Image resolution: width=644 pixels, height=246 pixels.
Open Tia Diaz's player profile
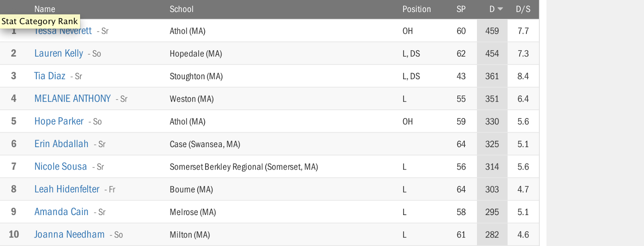50,76
